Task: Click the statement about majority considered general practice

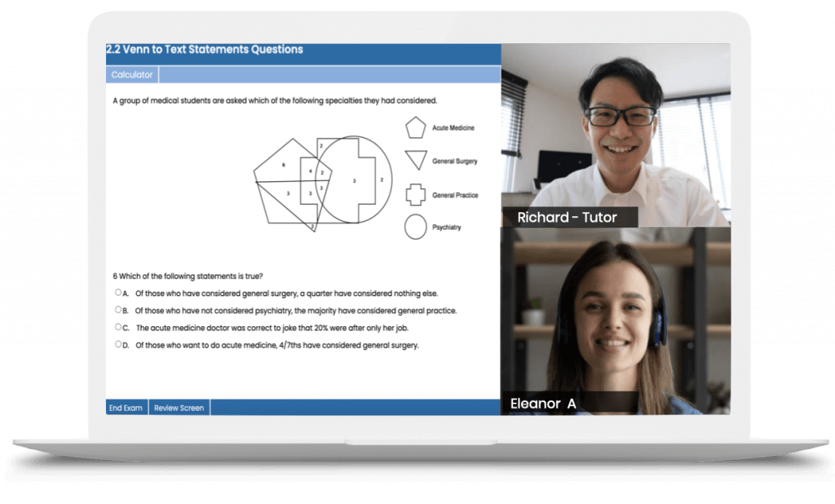Action: (295, 311)
